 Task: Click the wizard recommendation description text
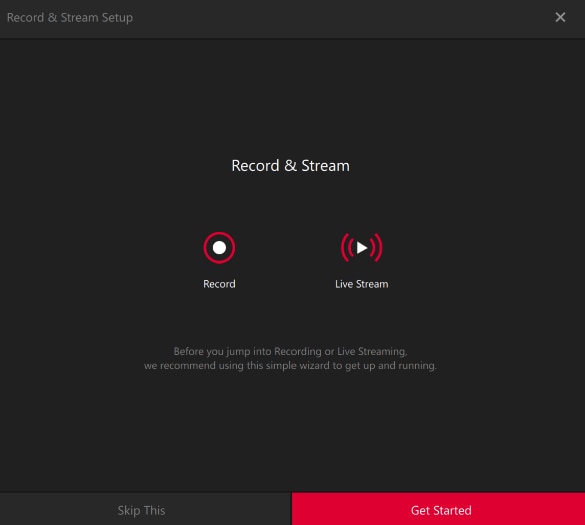290,358
